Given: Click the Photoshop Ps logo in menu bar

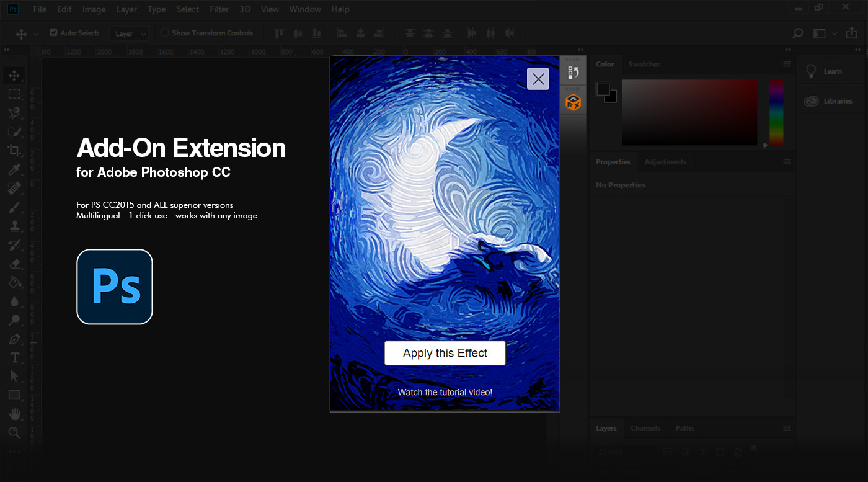Looking at the screenshot, I should point(13,9).
